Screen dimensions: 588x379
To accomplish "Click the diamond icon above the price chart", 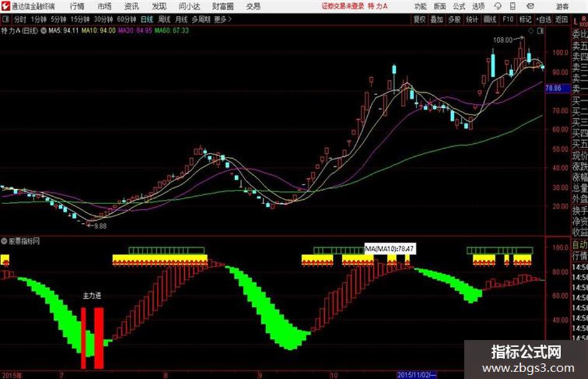I will coord(531,31).
